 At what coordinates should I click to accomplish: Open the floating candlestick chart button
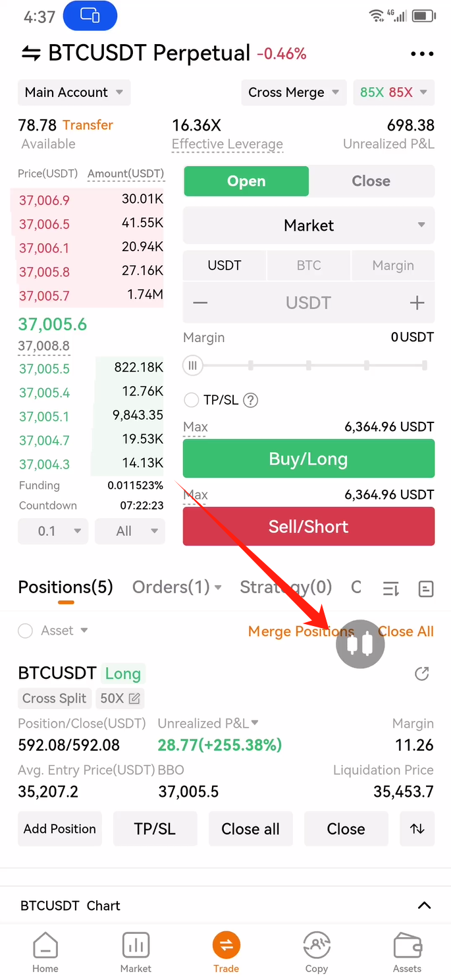[360, 644]
